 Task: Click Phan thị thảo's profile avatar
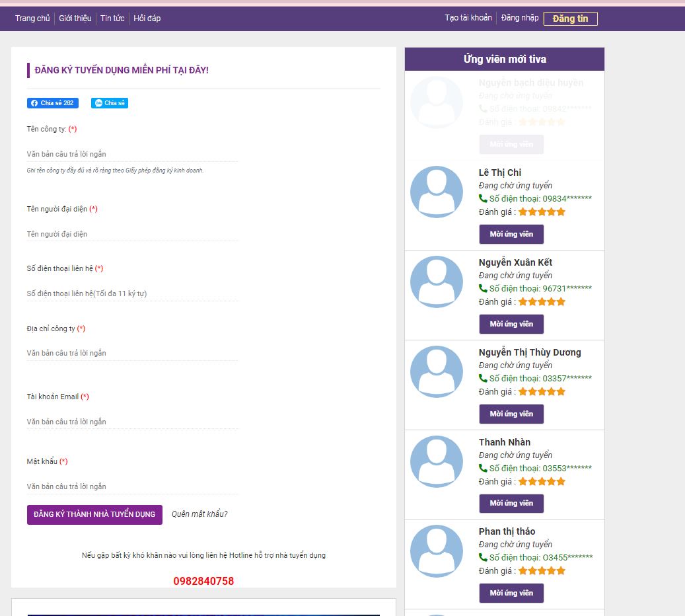436,551
